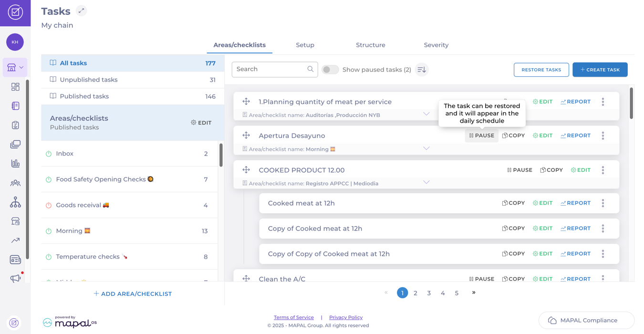Switch to the Severity tab
The width and height of the screenshot is (644, 334).
(x=436, y=45)
